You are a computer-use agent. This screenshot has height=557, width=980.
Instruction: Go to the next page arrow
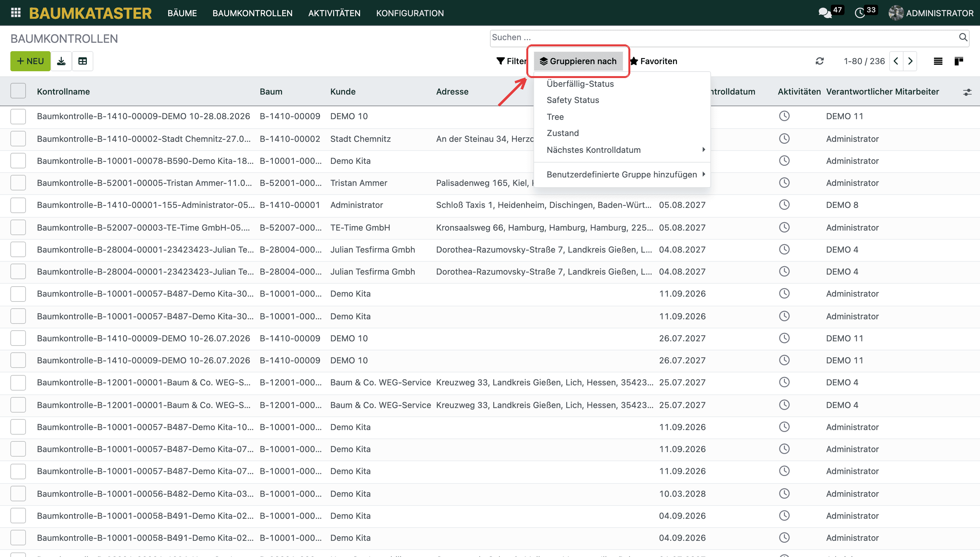910,61
